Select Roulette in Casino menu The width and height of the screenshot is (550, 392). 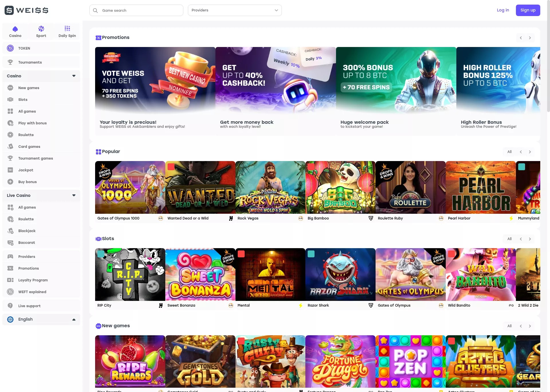coord(41,135)
